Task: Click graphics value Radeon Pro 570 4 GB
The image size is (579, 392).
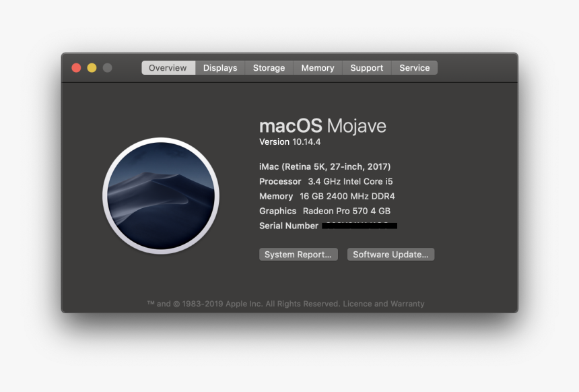Action: click(x=347, y=211)
